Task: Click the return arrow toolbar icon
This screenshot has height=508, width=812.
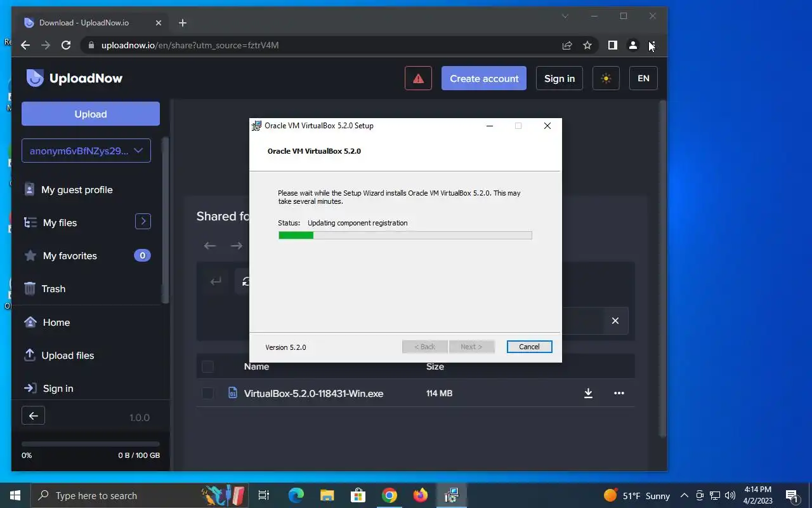Action: pyautogui.click(x=216, y=281)
